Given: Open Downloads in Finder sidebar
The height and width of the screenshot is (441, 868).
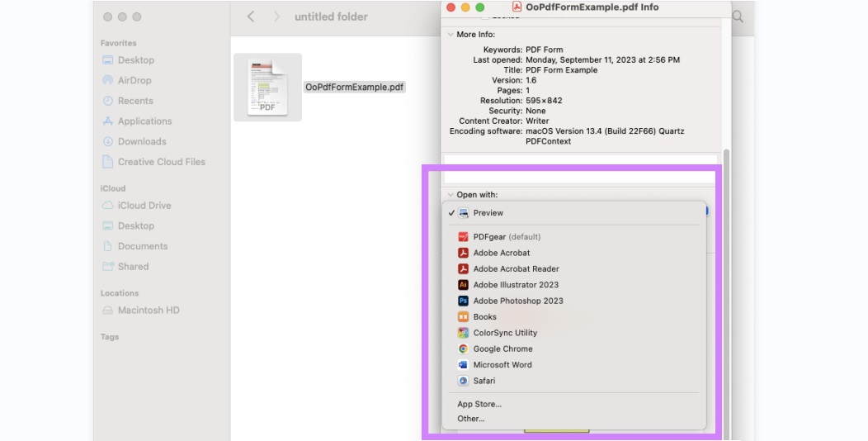Looking at the screenshot, I should [x=142, y=141].
